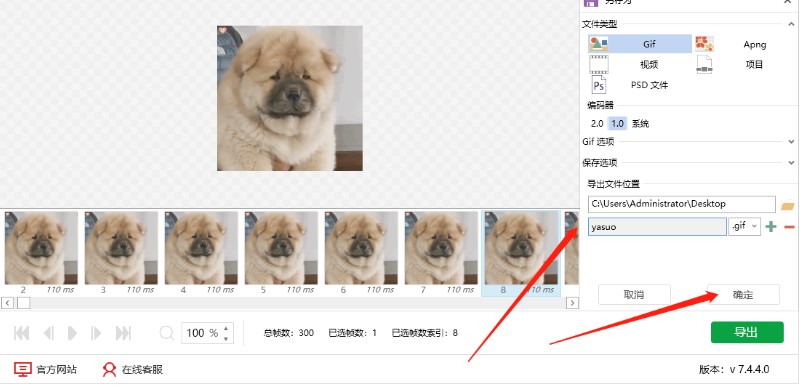Decrease zoom with down stepper

226,339
